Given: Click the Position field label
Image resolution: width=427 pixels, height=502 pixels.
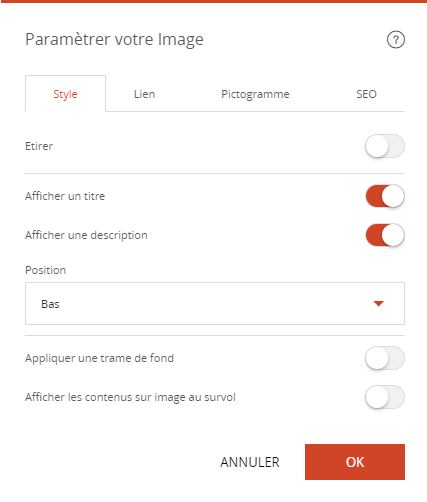Looking at the screenshot, I should [46, 270].
